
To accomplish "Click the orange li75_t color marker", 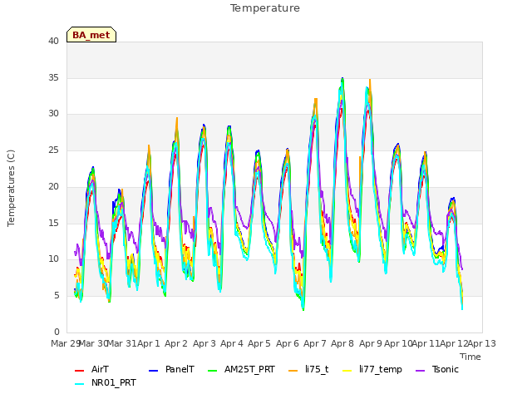I will coord(293,371).
